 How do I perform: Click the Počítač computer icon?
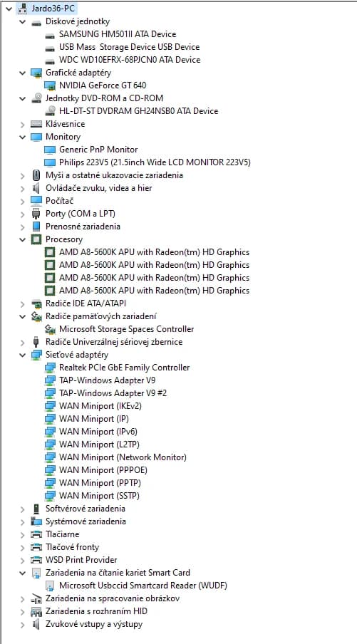coord(36,201)
